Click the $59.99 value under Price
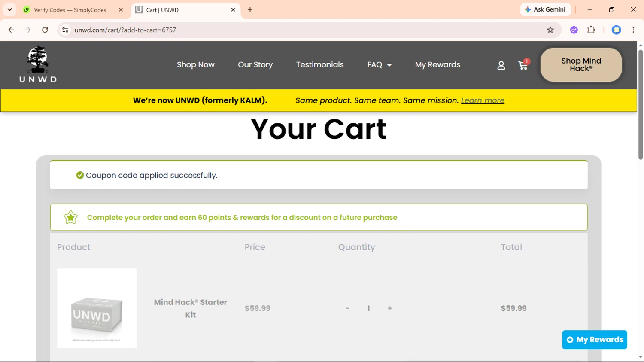Image resolution: width=644 pixels, height=362 pixels. click(x=258, y=308)
